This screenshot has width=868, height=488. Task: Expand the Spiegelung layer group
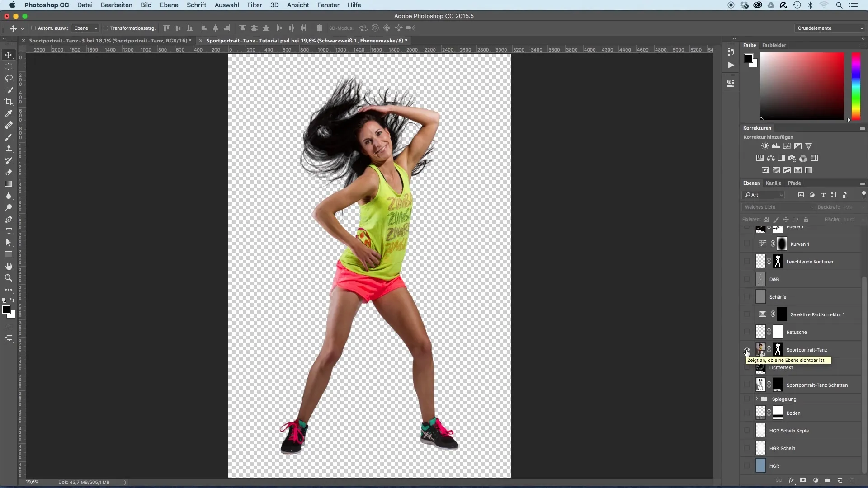pos(756,399)
